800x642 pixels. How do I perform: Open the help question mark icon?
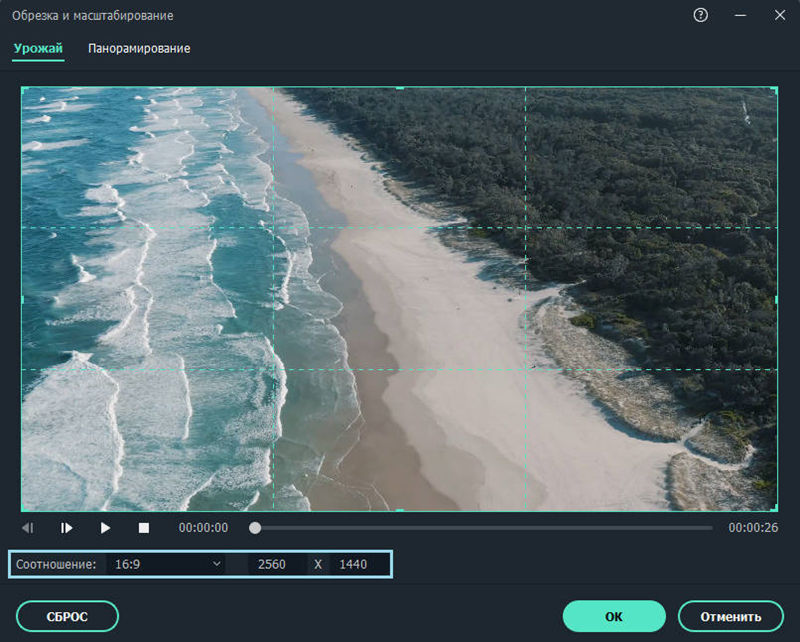701,16
